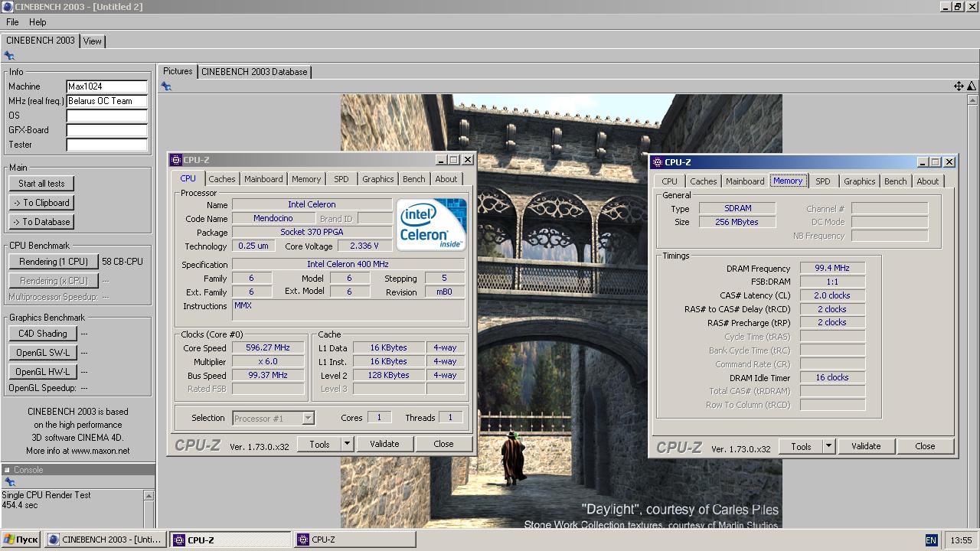980x551 pixels.
Task: Click Validate in the left CPU-Z window
Action: pyautogui.click(x=384, y=444)
